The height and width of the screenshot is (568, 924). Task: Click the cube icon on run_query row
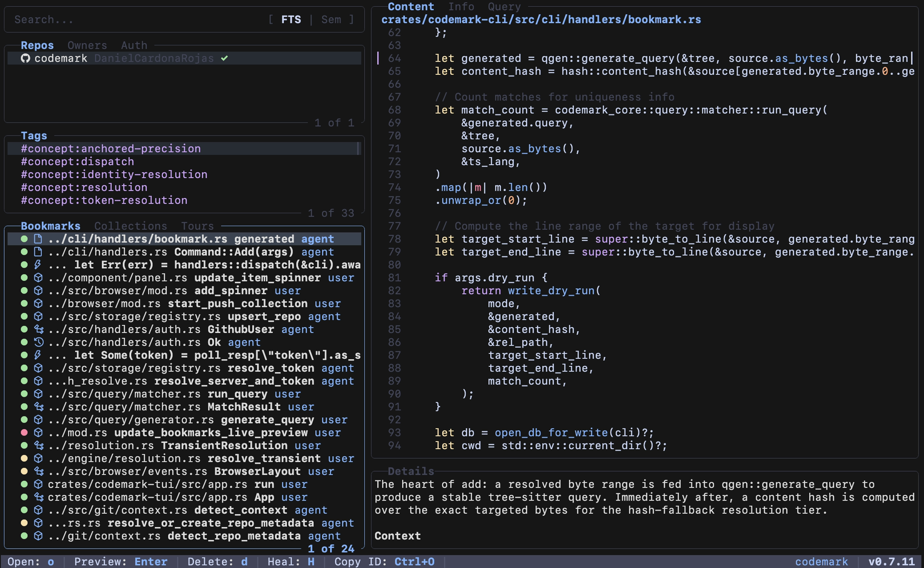pyautogui.click(x=38, y=394)
